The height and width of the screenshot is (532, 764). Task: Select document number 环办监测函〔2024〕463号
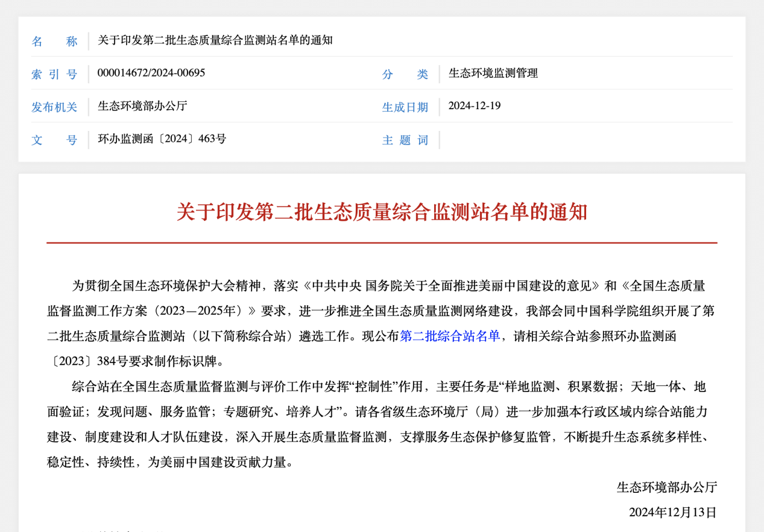[162, 139]
